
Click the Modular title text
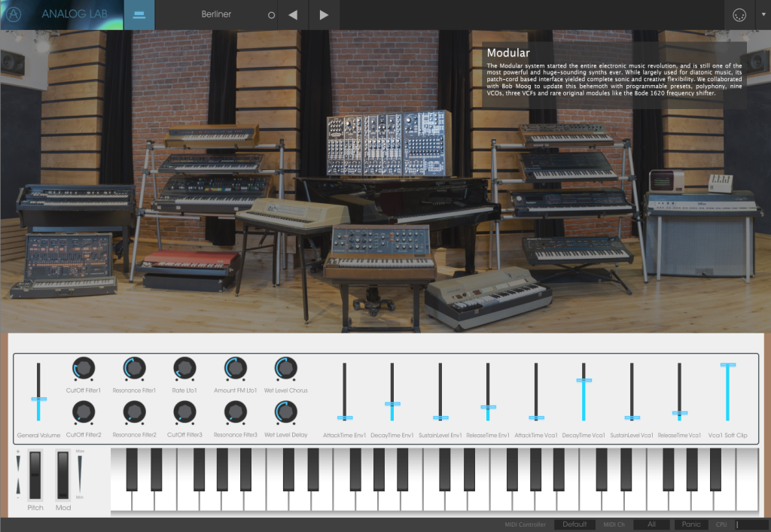click(x=508, y=53)
